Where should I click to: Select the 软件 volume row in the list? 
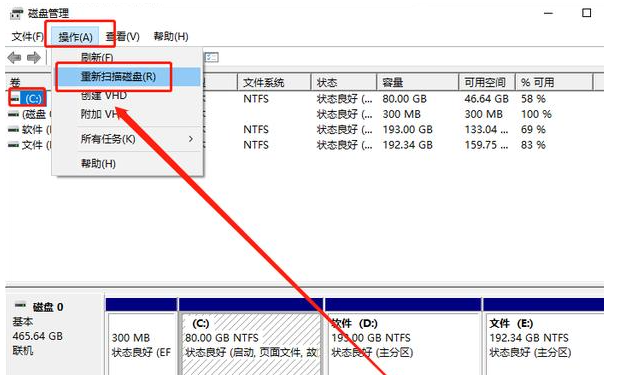31,130
